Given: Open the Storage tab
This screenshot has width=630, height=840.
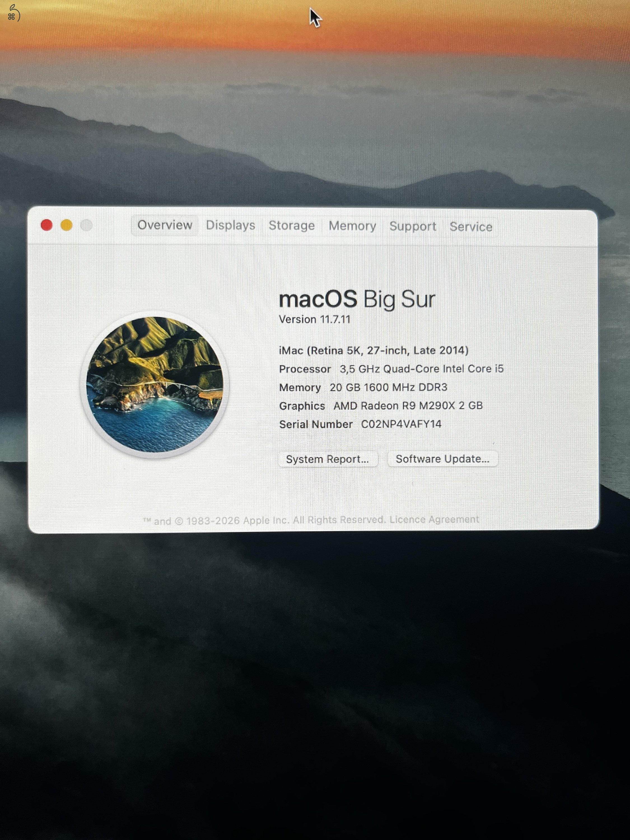Looking at the screenshot, I should [x=292, y=226].
